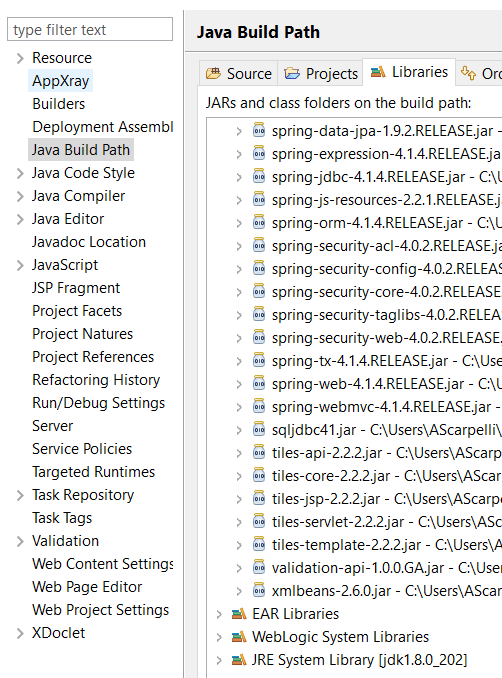Expand the Java Code Style node
This screenshot has width=502, height=678.
pyautogui.click(x=20, y=173)
